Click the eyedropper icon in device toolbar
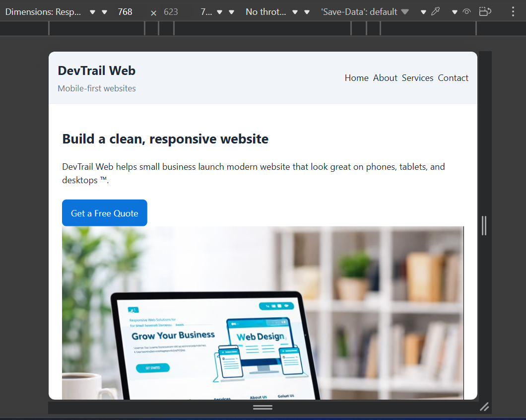 tap(435, 12)
